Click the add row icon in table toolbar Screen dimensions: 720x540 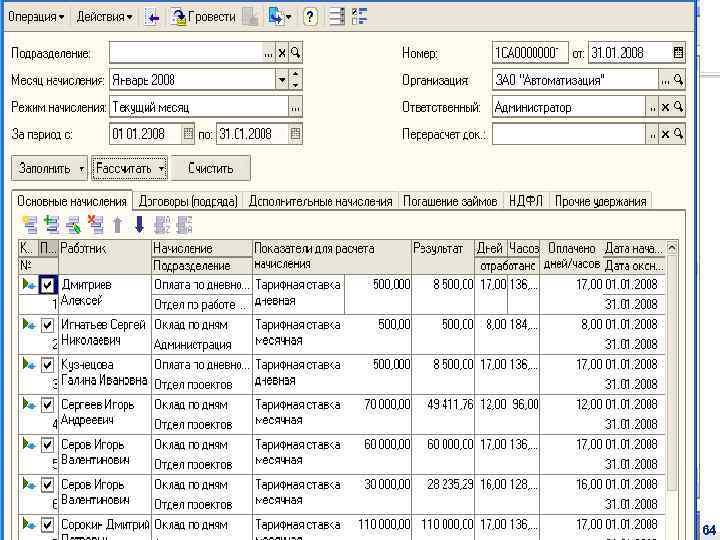coord(29,225)
